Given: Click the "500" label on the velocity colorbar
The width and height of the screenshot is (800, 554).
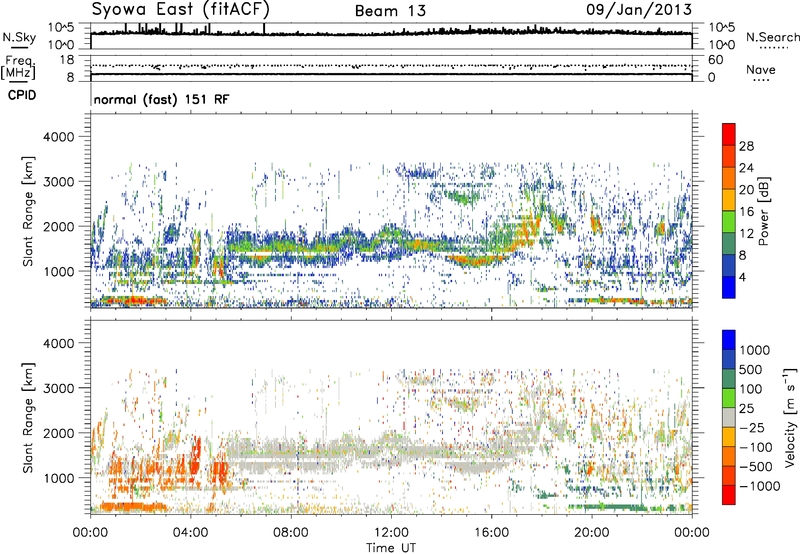Looking at the screenshot, I should 753,370.
